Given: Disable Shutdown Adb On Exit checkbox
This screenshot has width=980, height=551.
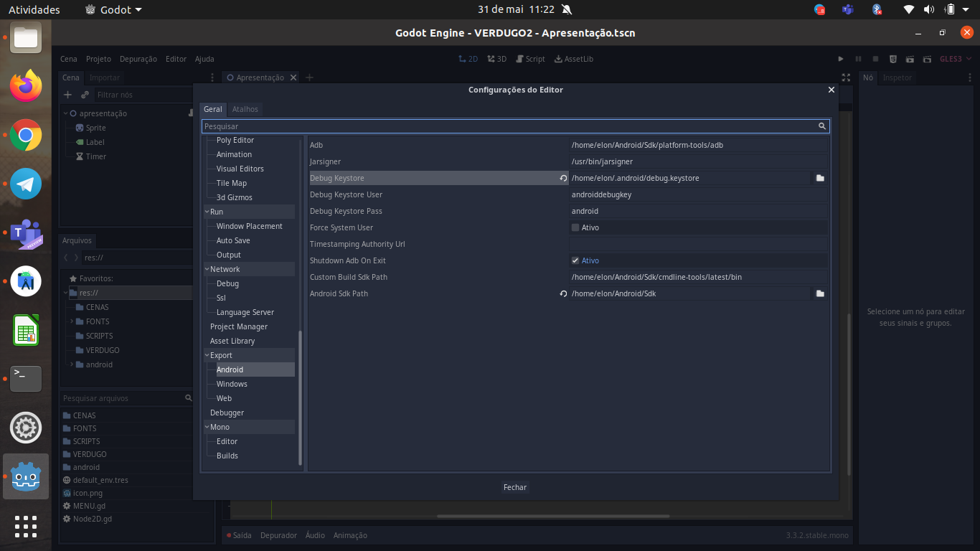Looking at the screenshot, I should tap(575, 260).
